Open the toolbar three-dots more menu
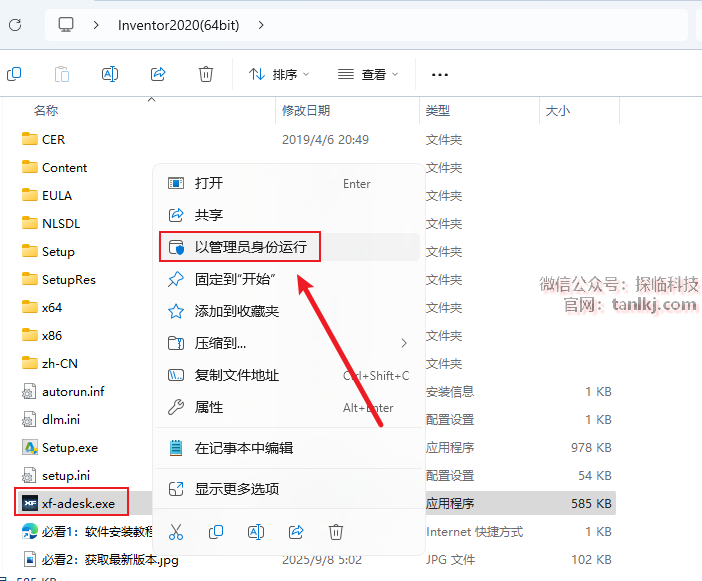The height and width of the screenshot is (581, 702). tap(440, 74)
